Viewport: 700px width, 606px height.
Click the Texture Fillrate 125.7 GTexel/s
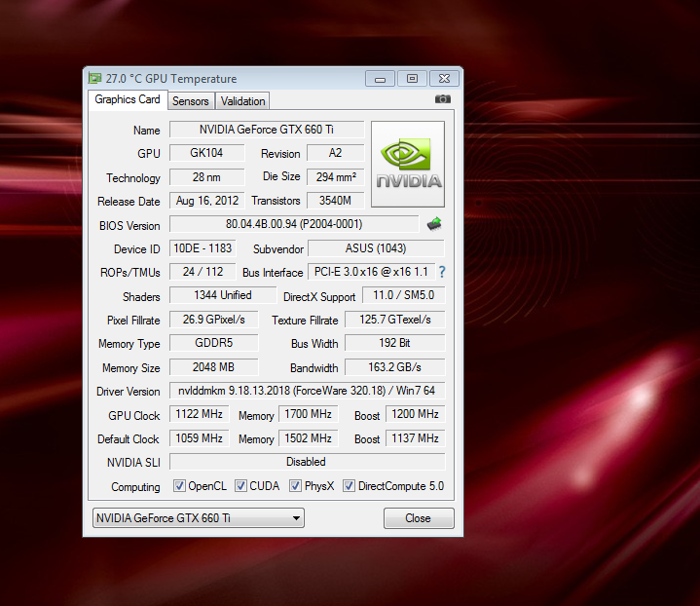click(x=395, y=320)
